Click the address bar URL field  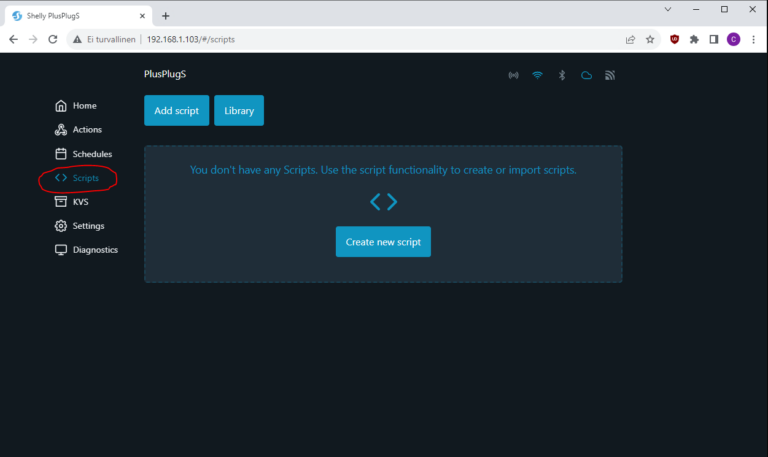pos(380,39)
